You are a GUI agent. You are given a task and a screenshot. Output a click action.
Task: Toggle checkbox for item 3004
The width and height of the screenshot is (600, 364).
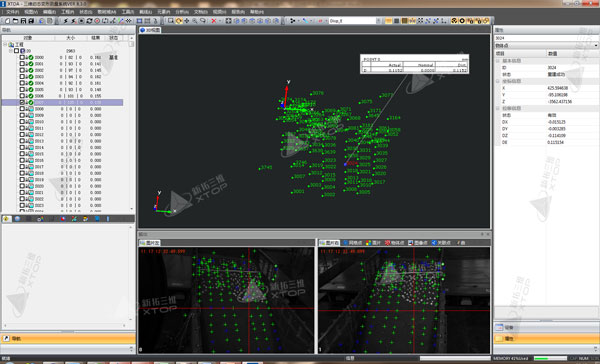(22, 83)
